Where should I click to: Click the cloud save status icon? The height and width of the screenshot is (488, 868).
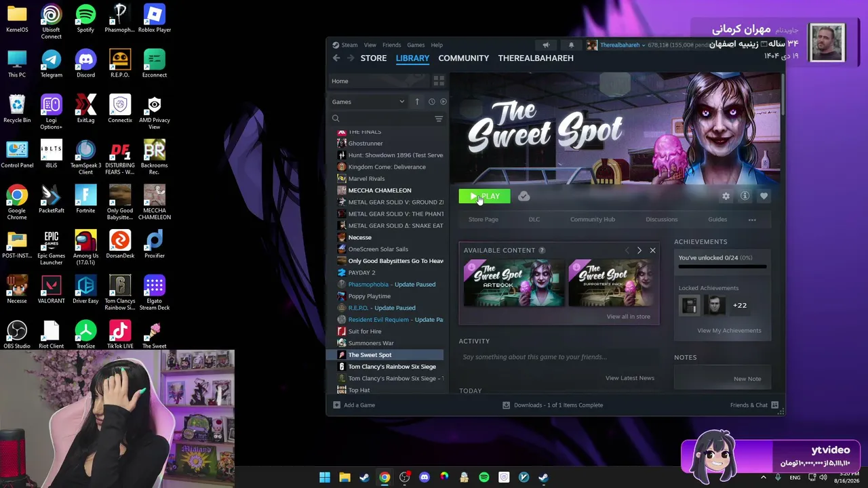click(x=524, y=197)
